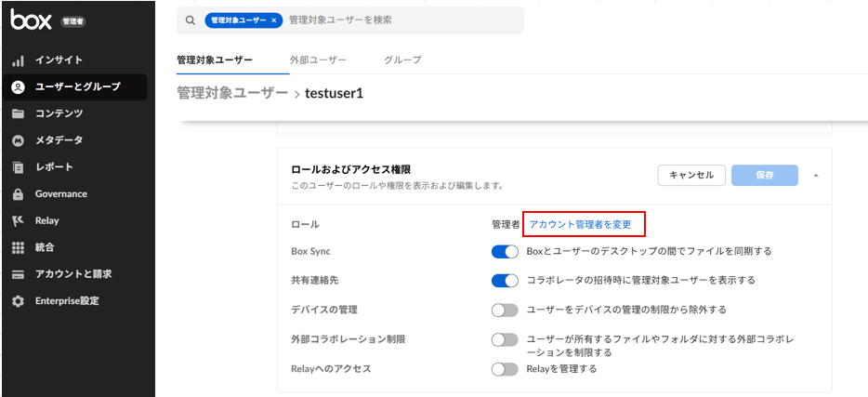The image size is (868, 397).
Task: Click the Users and Groups person icon
Action: [18, 86]
